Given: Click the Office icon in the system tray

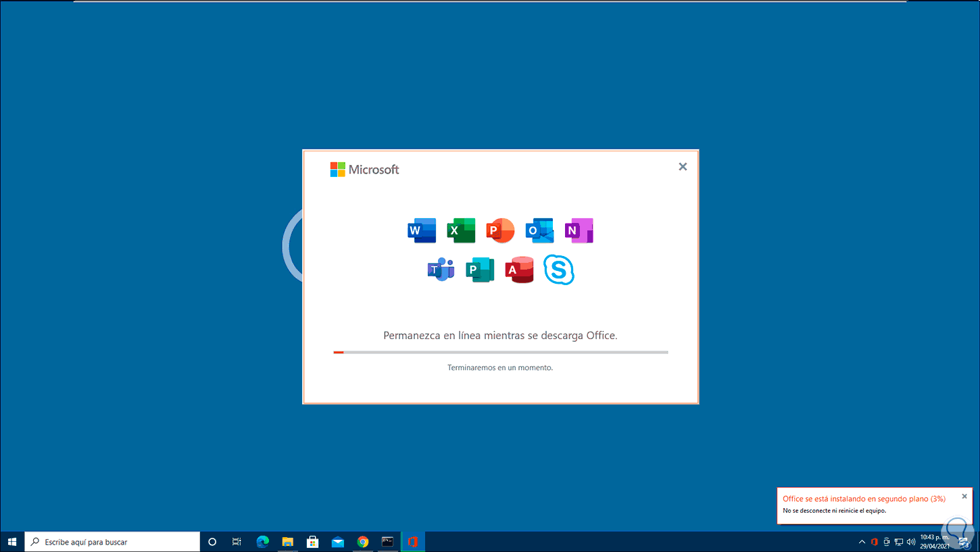Looking at the screenshot, I should (875, 542).
